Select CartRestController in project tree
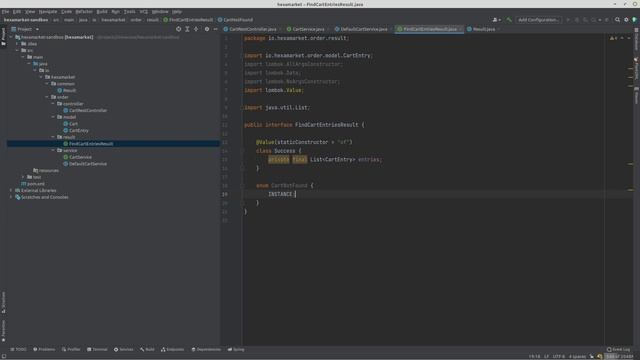Screen dimensions: 640x360 [x=85, y=110]
